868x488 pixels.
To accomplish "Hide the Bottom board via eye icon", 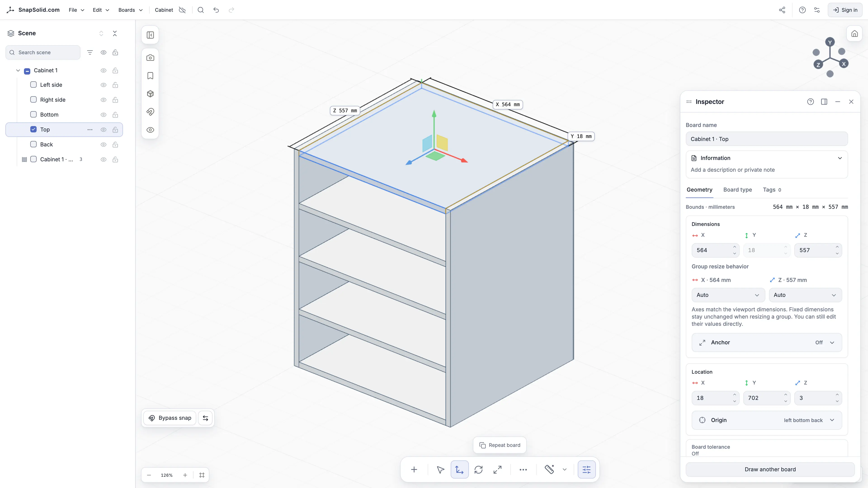I will [x=104, y=115].
